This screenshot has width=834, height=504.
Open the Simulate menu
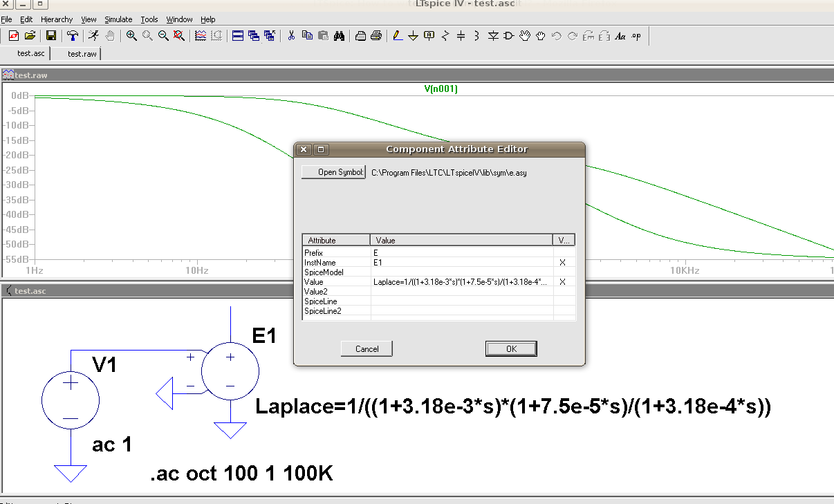[118, 19]
